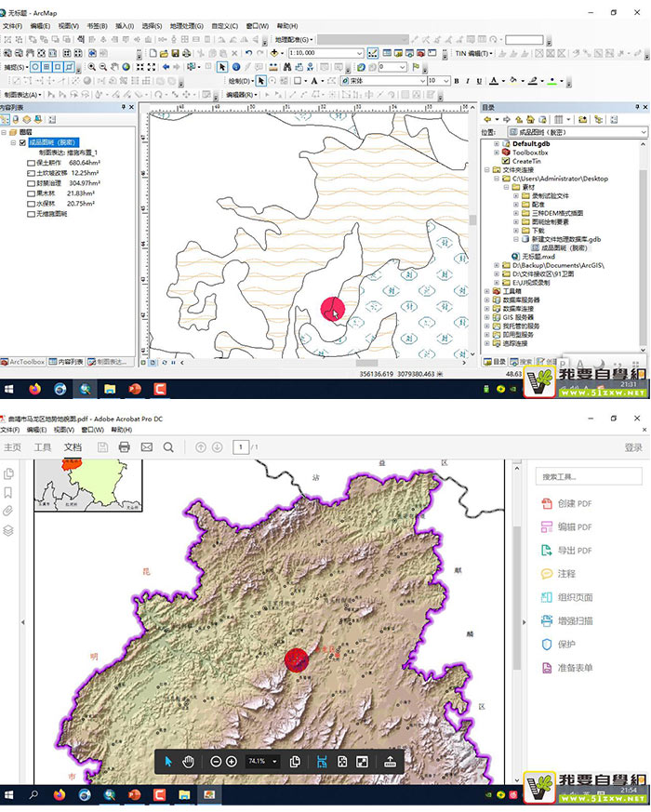Viewport: 651px width, 812px height.
Task: Click 组织页面 in Acrobat tools pane
Action: (567, 597)
